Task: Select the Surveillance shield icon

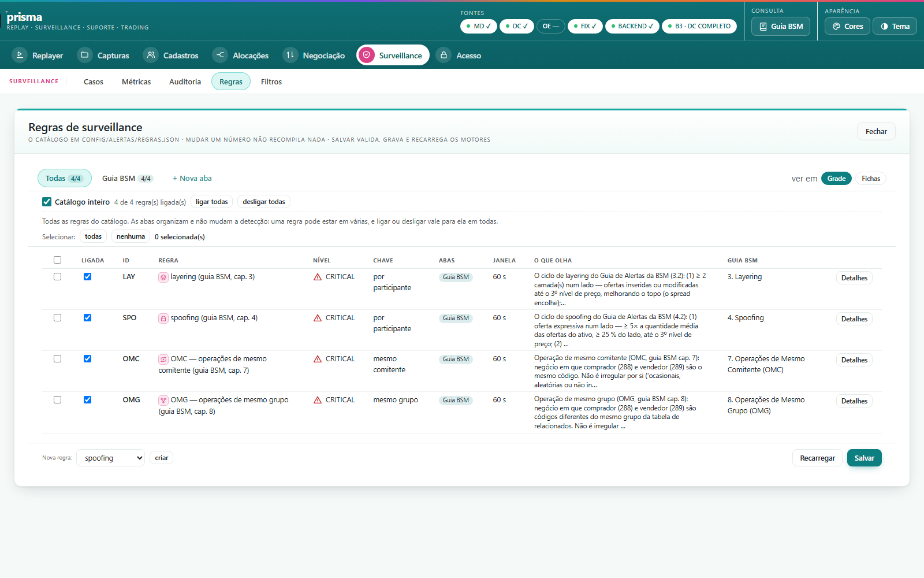Action: [366, 55]
